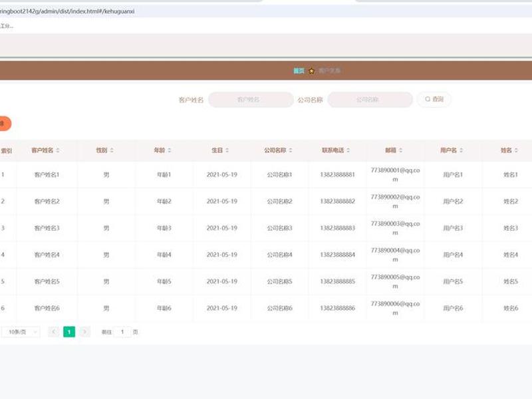Click cell 姓名3 in last column

(511, 228)
